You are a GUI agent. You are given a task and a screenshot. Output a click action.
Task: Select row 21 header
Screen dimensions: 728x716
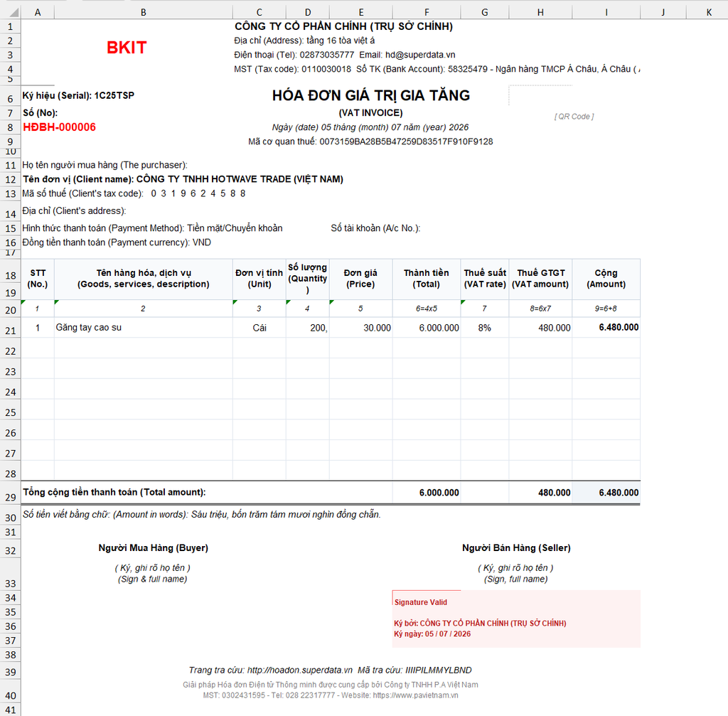click(x=10, y=331)
